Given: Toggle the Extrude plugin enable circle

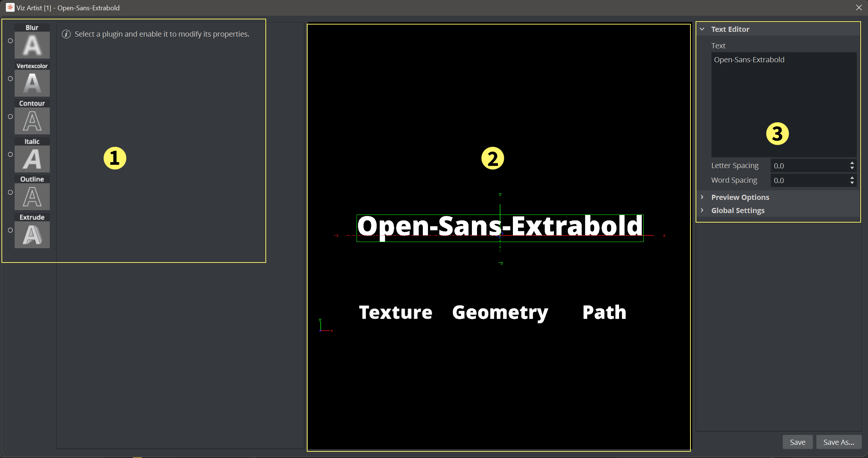Looking at the screenshot, I should pos(10,230).
